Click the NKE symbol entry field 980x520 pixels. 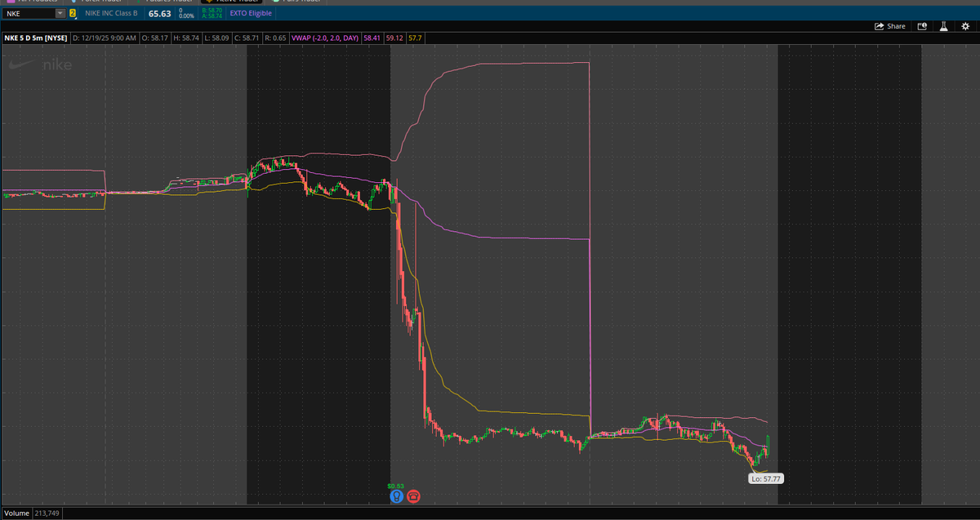click(29, 14)
